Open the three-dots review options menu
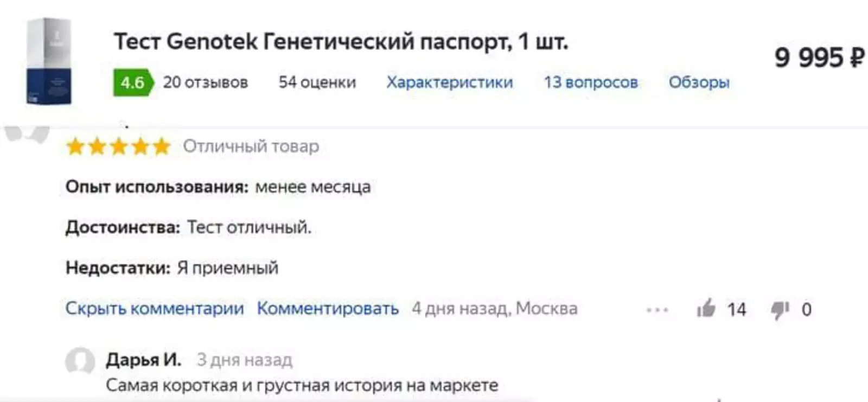The image size is (868, 402). [657, 310]
